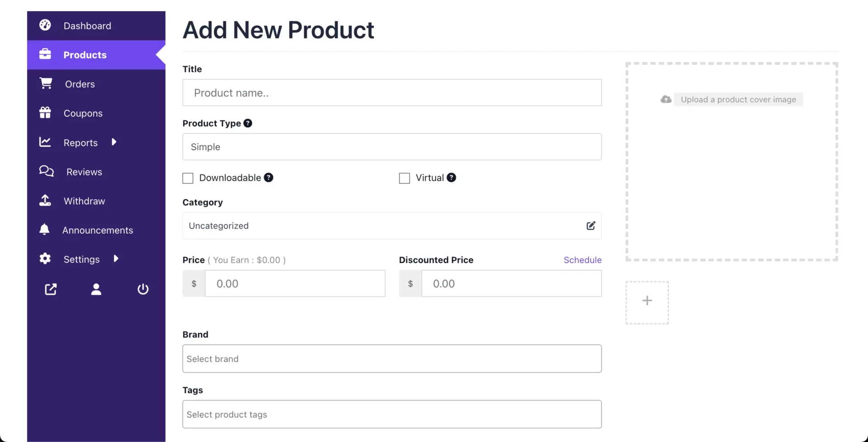Click the Discounted Price amount field

pos(511,283)
